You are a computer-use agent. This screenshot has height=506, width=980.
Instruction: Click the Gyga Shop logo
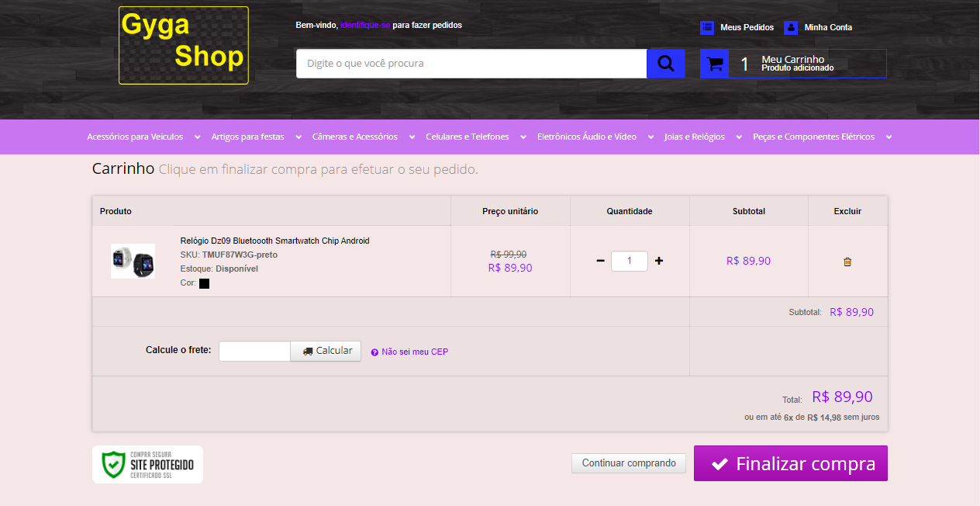point(184,45)
